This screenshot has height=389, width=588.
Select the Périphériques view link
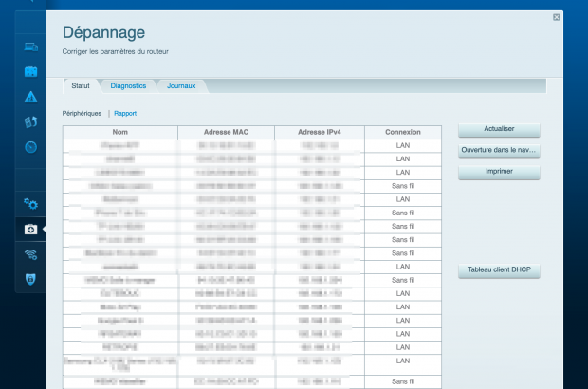tap(82, 113)
